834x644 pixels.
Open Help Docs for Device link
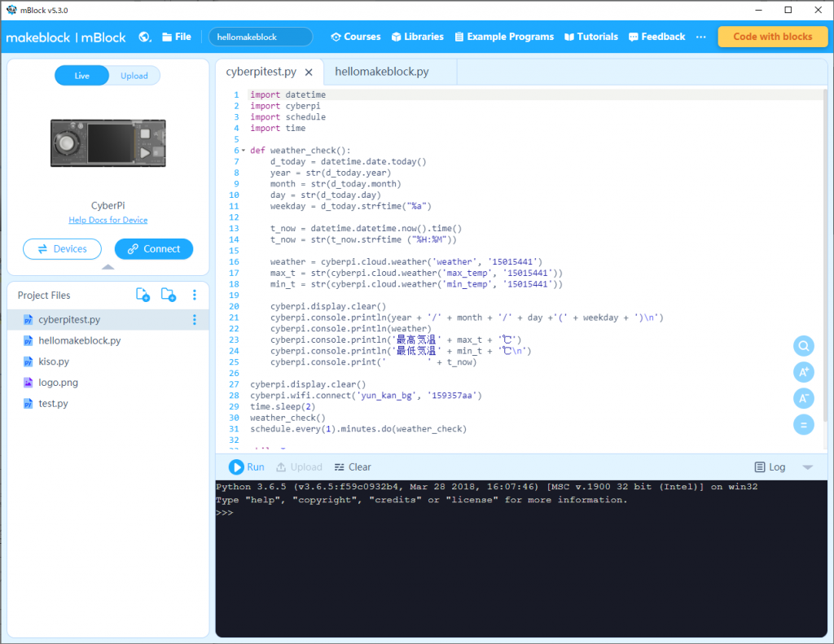pyautogui.click(x=108, y=220)
